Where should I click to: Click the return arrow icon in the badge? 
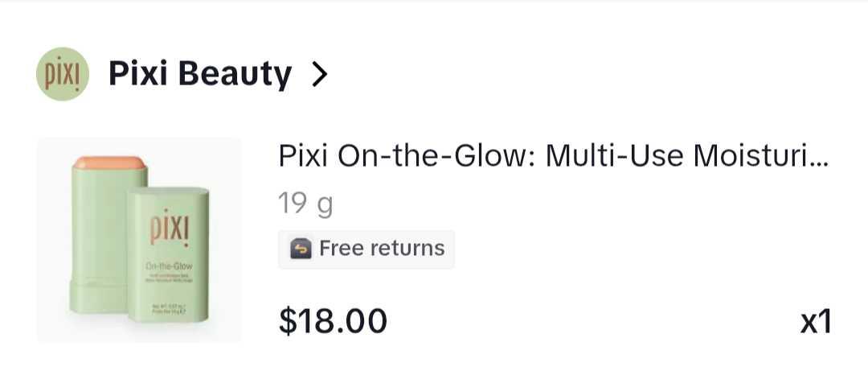(301, 249)
